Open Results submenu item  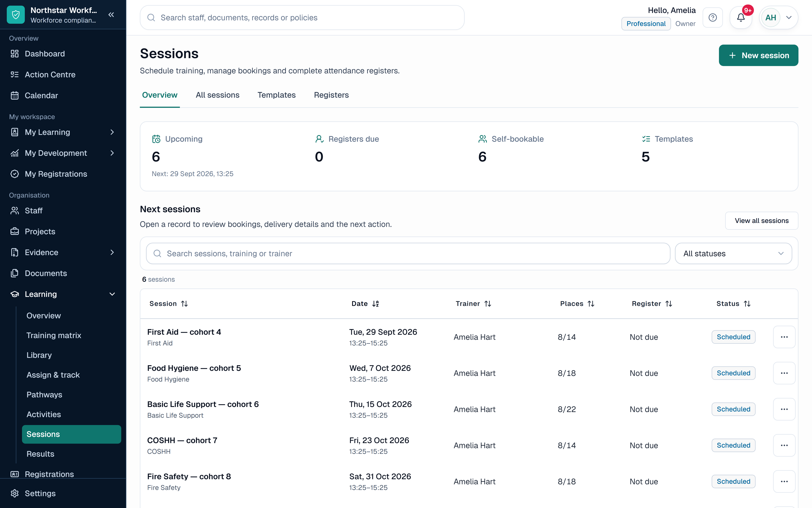[x=71, y=454]
